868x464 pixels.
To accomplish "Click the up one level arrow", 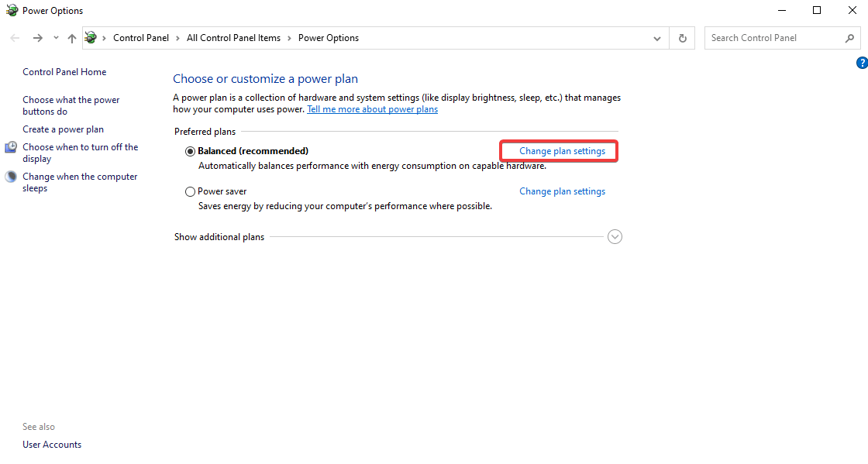I will click(71, 37).
